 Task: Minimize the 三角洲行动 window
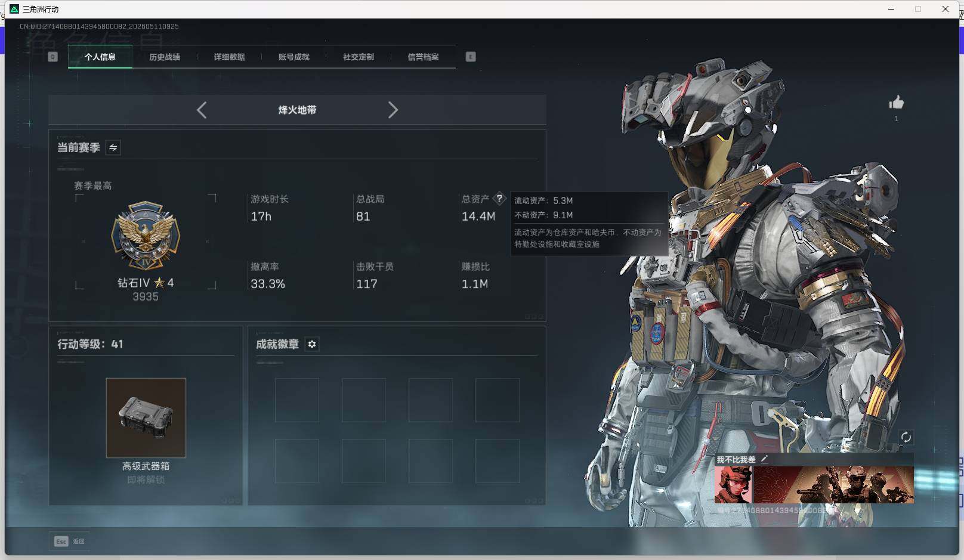coord(891,9)
